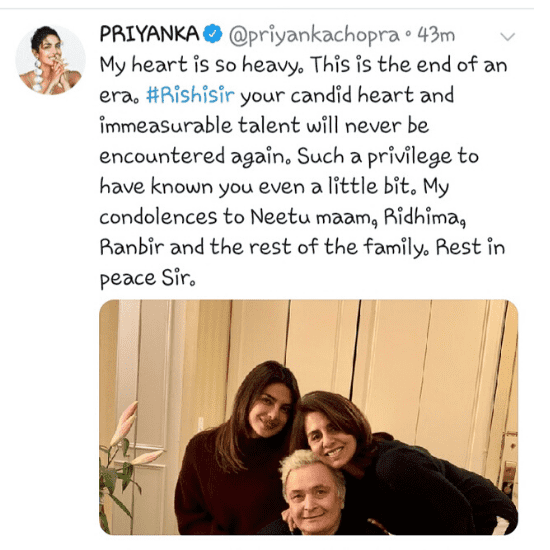Open the tweet options chevron menu
The width and height of the screenshot is (550, 550).
(507, 36)
